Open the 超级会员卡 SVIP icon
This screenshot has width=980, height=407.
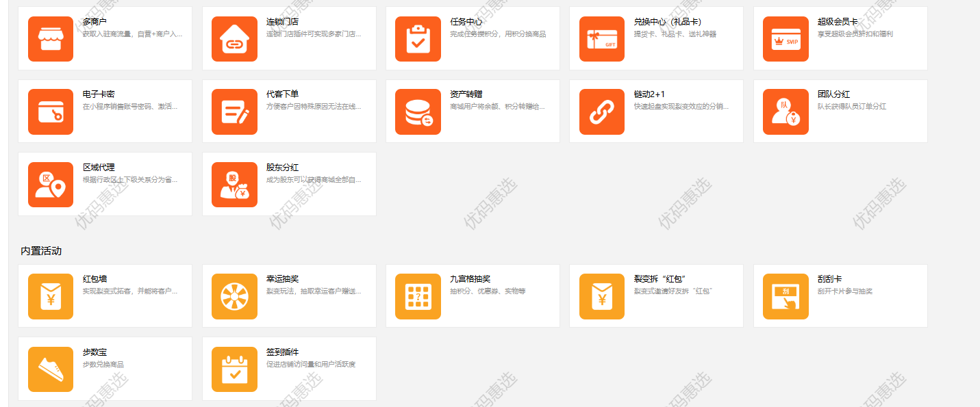786,39
